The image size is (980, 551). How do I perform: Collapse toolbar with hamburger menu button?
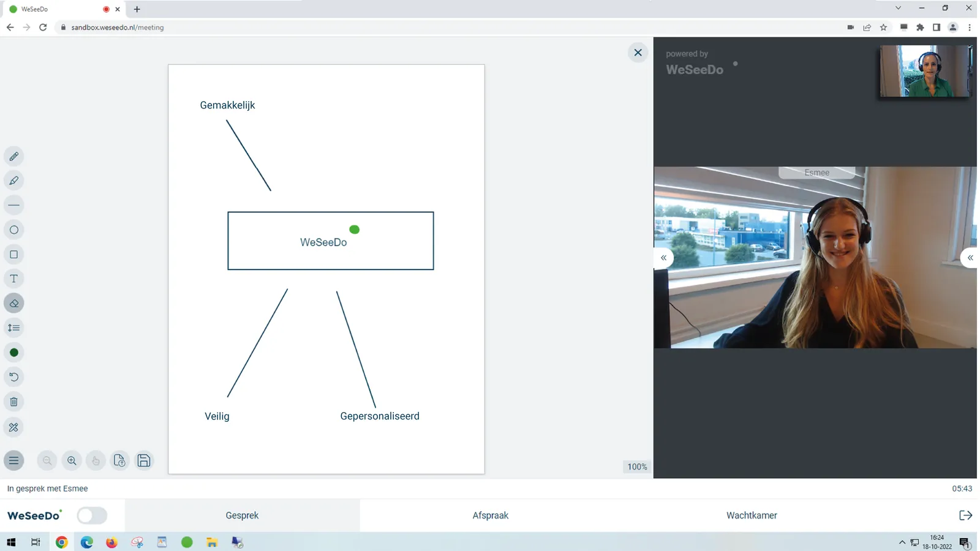[14, 460]
